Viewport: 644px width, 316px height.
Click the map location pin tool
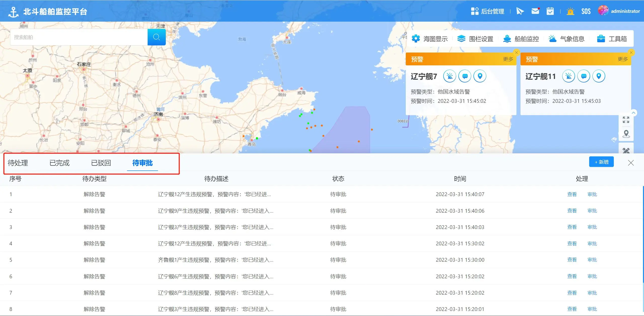626,134
